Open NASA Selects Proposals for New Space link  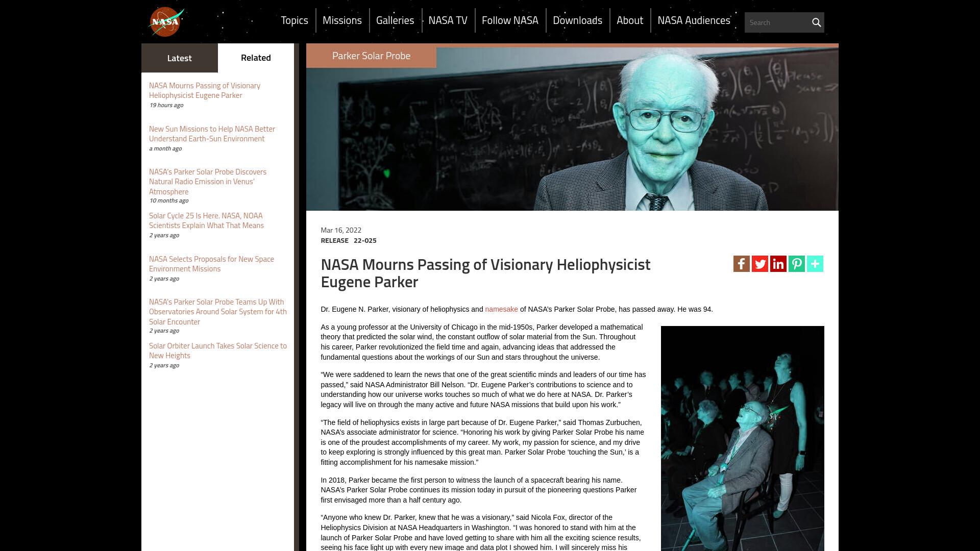[x=211, y=264]
